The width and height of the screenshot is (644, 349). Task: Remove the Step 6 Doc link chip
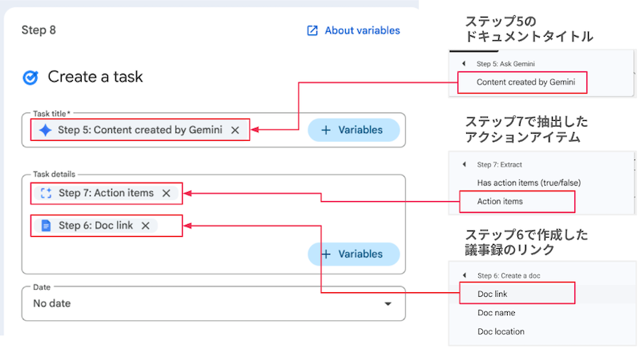click(146, 226)
